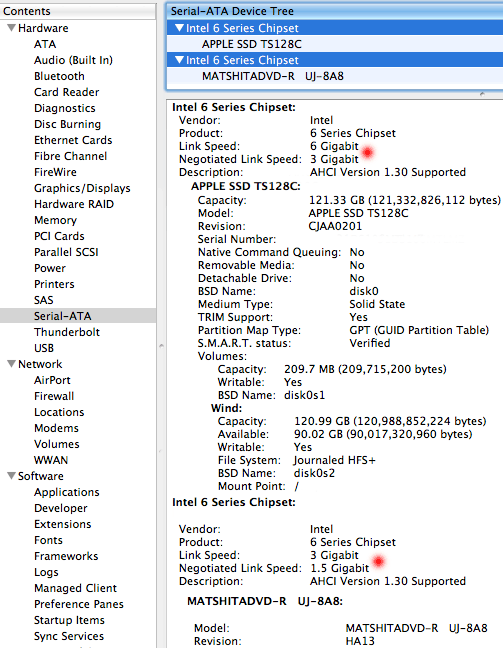
Task: Select Sync Services in sidebar
Action: click(69, 636)
